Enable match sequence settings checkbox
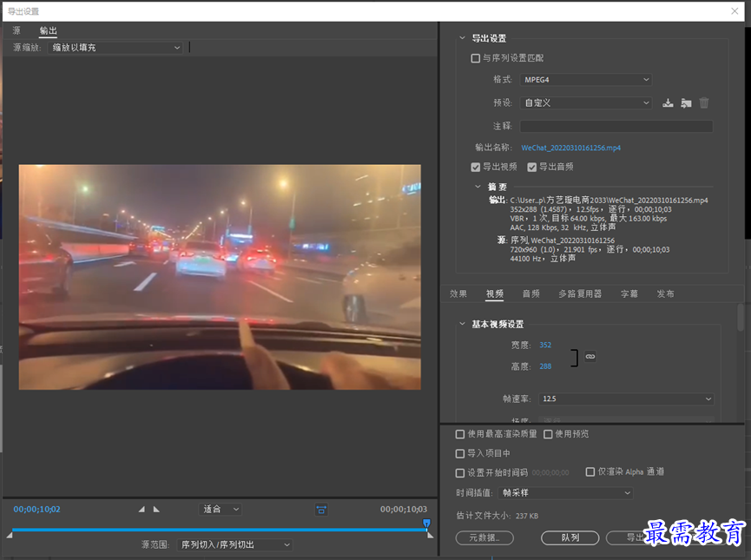751x560 pixels. coord(476,58)
